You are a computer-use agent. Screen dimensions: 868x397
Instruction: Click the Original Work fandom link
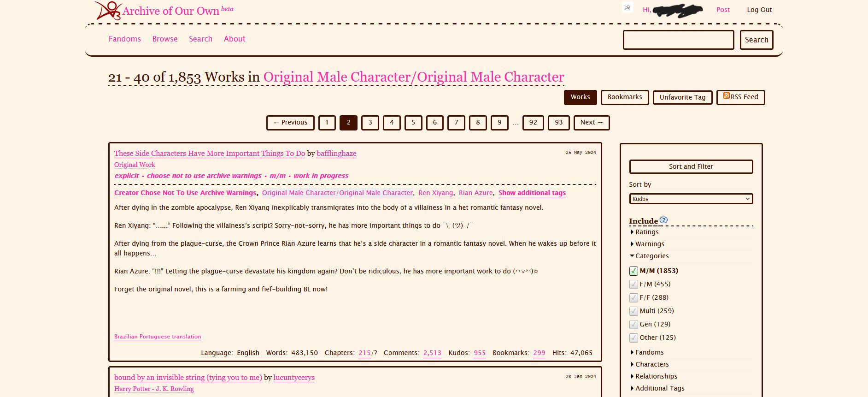coord(135,165)
